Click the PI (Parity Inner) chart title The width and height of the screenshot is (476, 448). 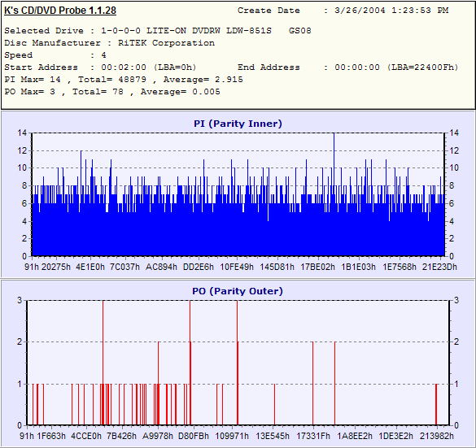click(238, 124)
